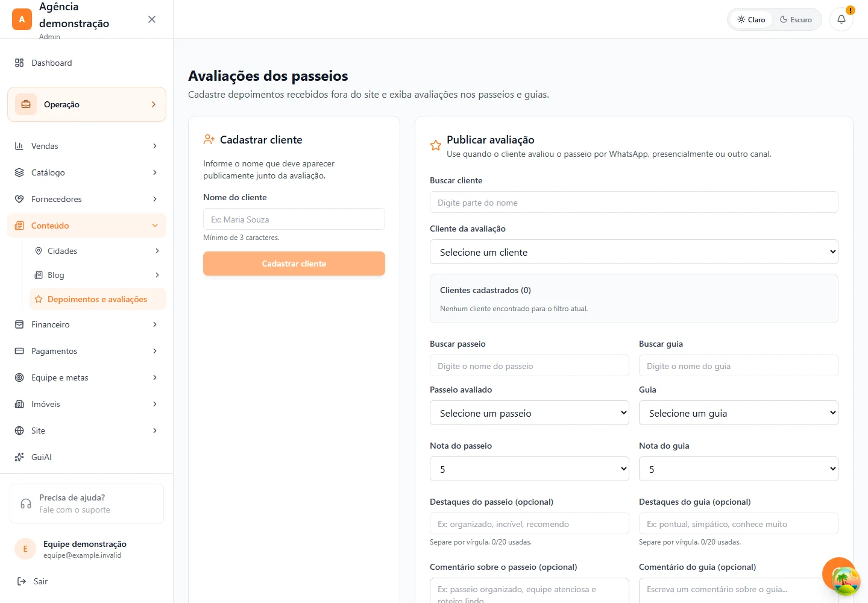Click the Buscar cliente search field
The height and width of the screenshot is (603, 868).
pos(634,202)
